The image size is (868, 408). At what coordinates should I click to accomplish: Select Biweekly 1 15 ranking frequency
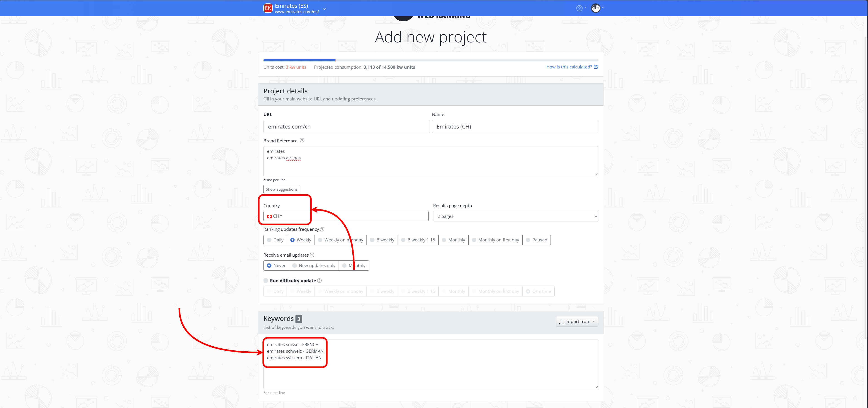coord(418,240)
